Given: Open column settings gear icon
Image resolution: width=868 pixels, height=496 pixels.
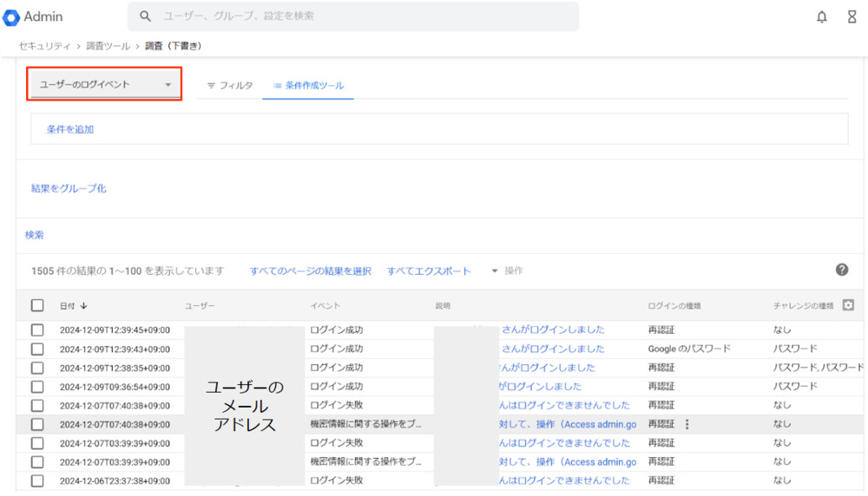Looking at the screenshot, I should pos(848,305).
